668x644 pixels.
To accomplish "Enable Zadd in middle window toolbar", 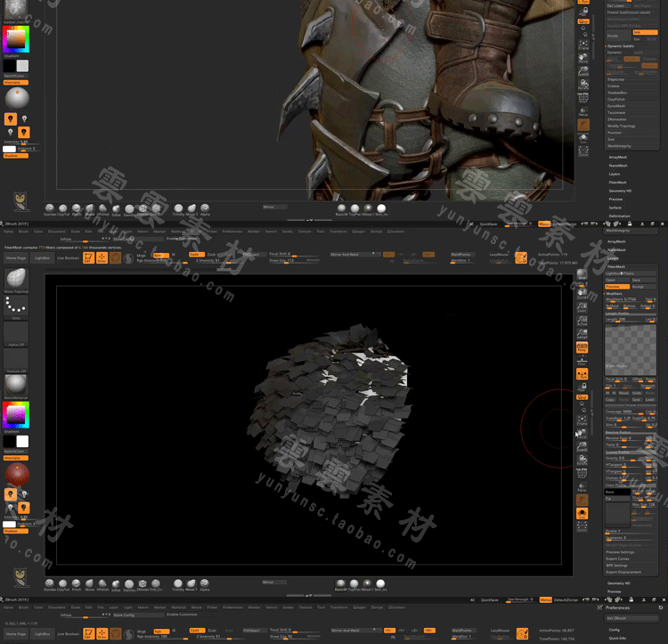I will point(196,254).
